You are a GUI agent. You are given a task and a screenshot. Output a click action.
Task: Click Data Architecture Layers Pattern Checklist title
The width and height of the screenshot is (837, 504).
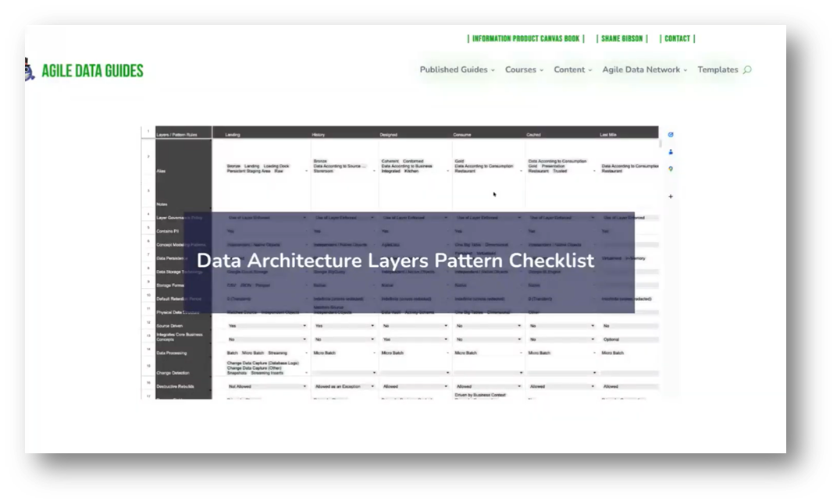click(x=395, y=261)
